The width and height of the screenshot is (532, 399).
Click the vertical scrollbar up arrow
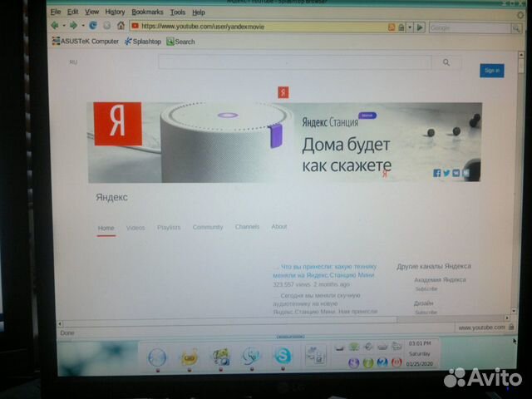(521, 55)
